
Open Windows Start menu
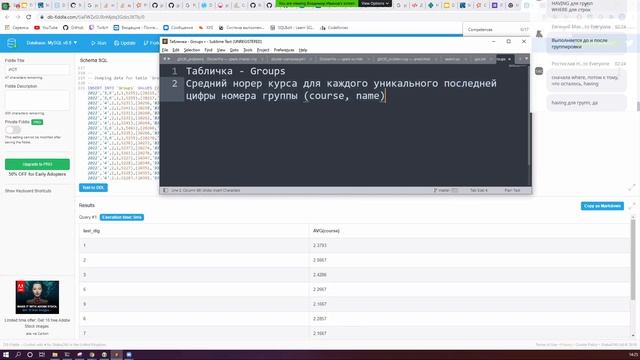point(6,355)
